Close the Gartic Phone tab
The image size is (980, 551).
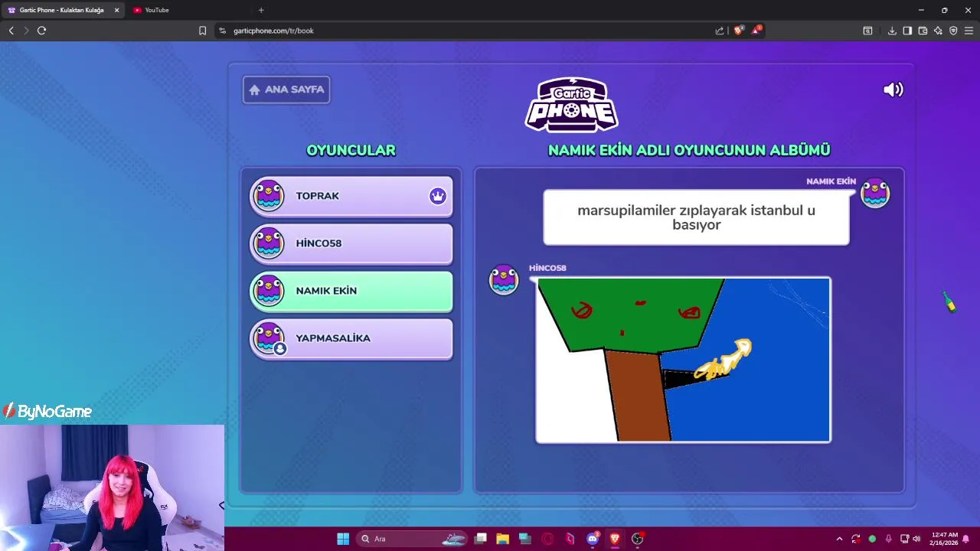tap(116, 10)
